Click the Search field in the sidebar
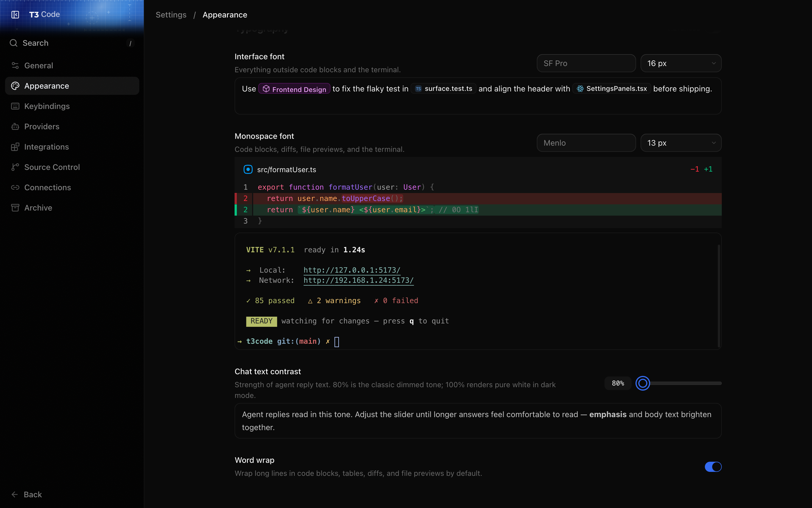812x508 pixels. pyautogui.click(x=72, y=43)
